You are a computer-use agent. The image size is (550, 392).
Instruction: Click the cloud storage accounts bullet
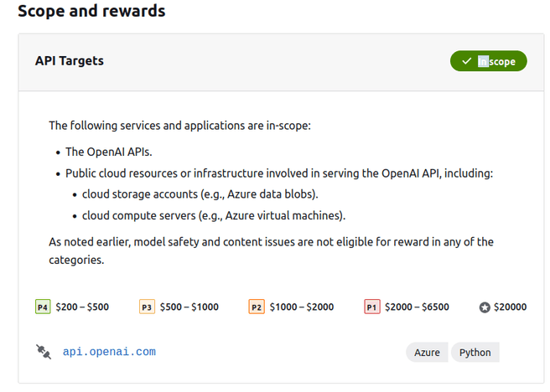coord(200,194)
